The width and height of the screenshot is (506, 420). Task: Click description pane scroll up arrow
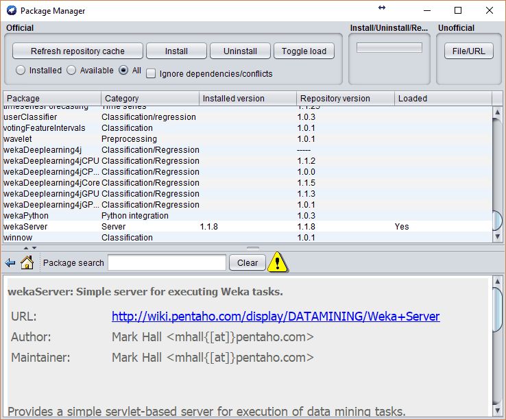pyautogui.click(x=497, y=282)
